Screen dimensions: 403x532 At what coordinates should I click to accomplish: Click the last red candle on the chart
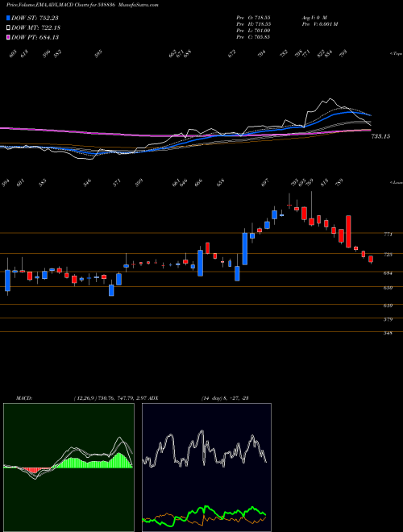[371, 260]
